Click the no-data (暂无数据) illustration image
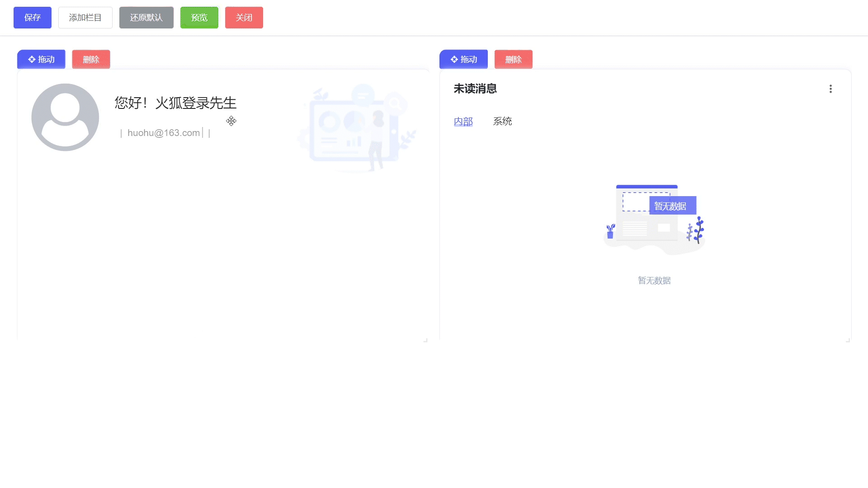This screenshot has width=868, height=488. [x=654, y=219]
